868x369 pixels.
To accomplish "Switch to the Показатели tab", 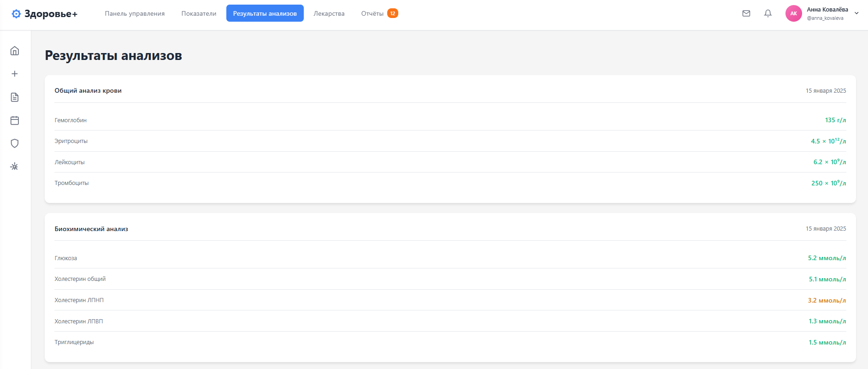I will tap(199, 13).
